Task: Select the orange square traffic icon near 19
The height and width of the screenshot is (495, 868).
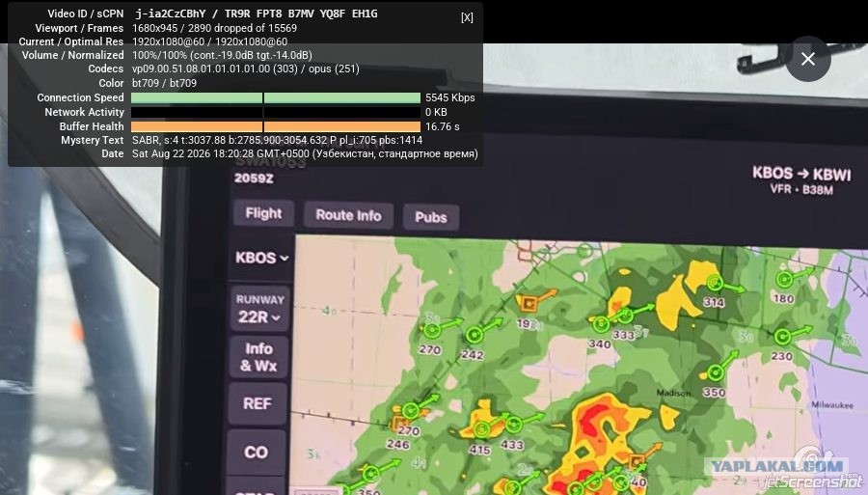Action: [x=529, y=303]
